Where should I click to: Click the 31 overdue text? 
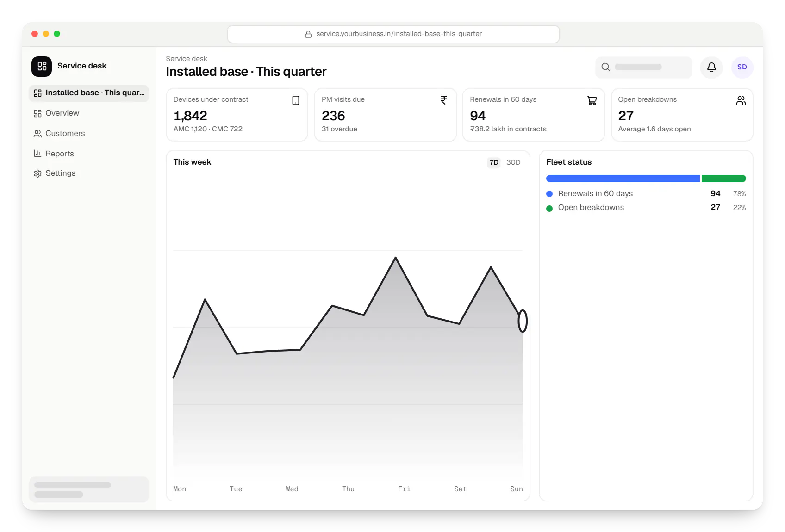tap(339, 129)
